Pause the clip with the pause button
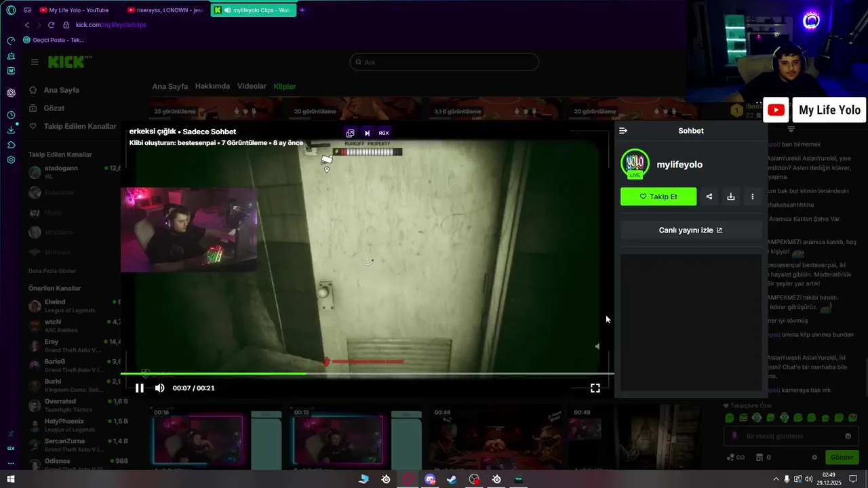The height and width of the screenshot is (488, 868). tap(139, 388)
